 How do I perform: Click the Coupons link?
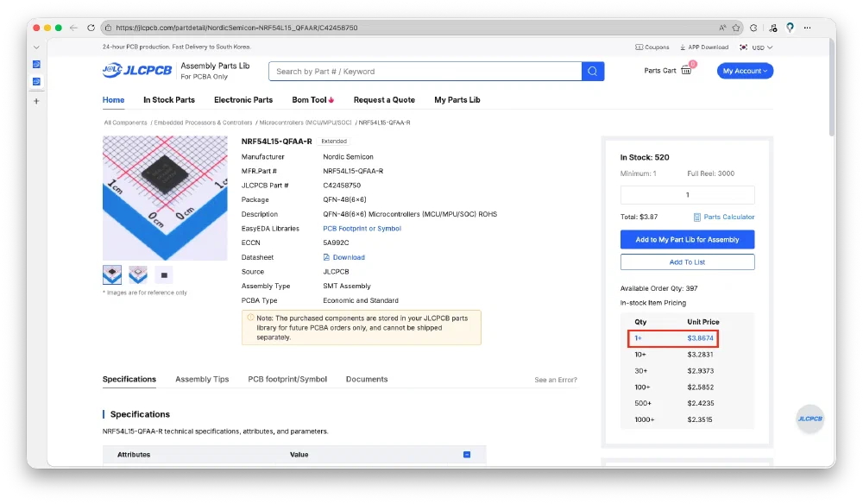click(652, 47)
